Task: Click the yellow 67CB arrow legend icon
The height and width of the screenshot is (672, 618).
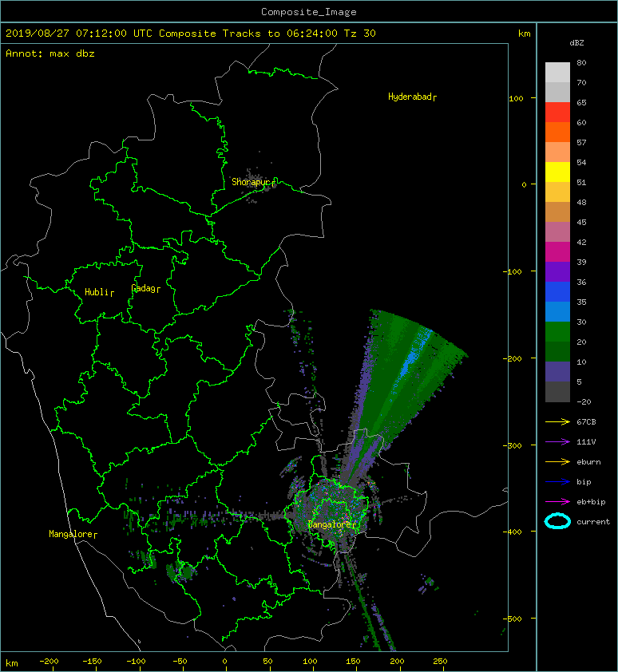Action: pyautogui.click(x=557, y=421)
